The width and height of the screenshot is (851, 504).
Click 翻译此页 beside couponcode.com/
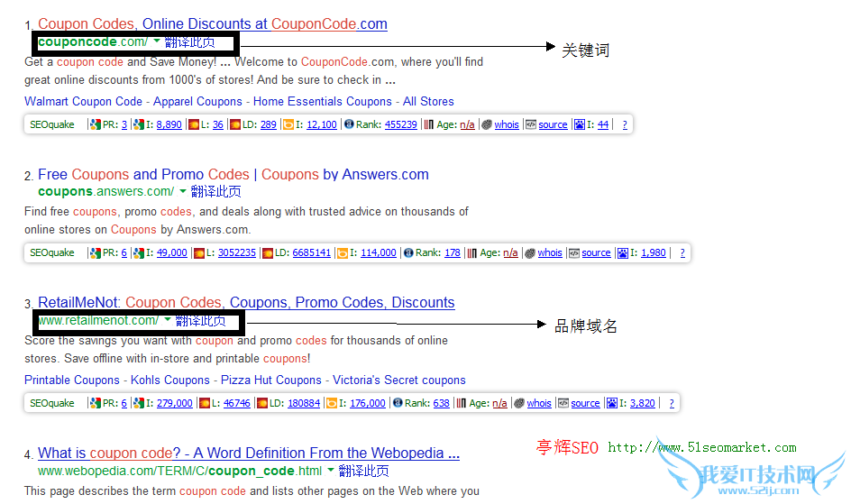190,41
